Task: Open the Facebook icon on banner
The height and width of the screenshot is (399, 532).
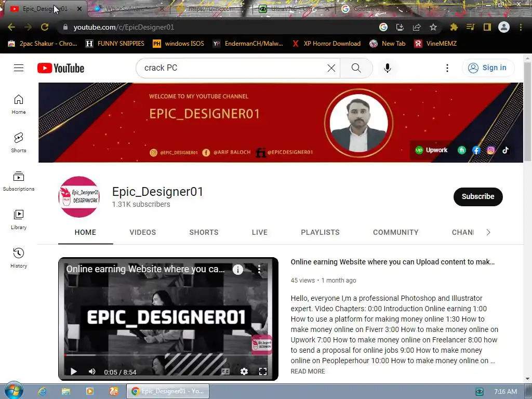Action: [476, 150]
